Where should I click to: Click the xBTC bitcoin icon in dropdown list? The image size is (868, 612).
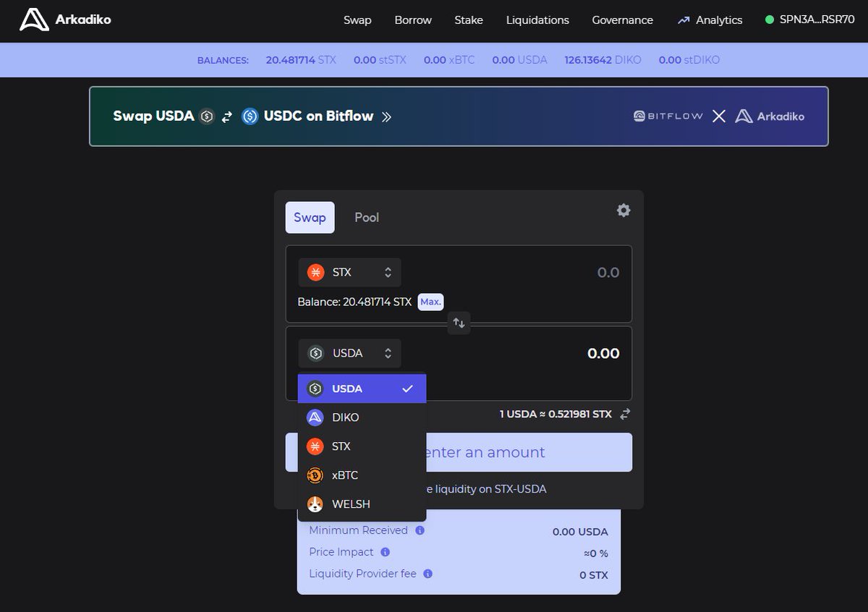click(315, 475)
